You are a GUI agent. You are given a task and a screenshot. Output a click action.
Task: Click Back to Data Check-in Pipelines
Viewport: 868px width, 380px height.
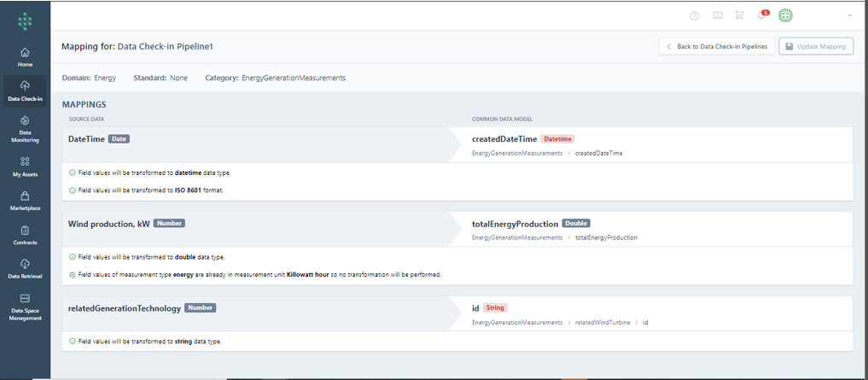pyautogui.click(x=716, y=46)
